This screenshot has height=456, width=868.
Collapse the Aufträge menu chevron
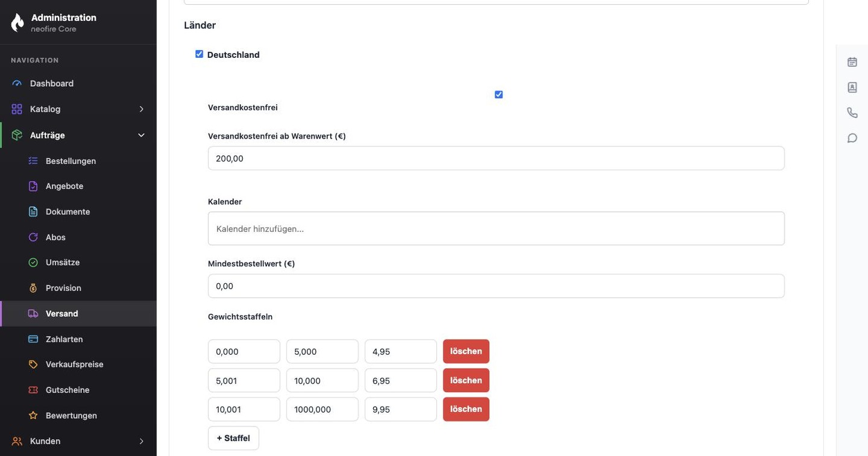pos(142,135)
